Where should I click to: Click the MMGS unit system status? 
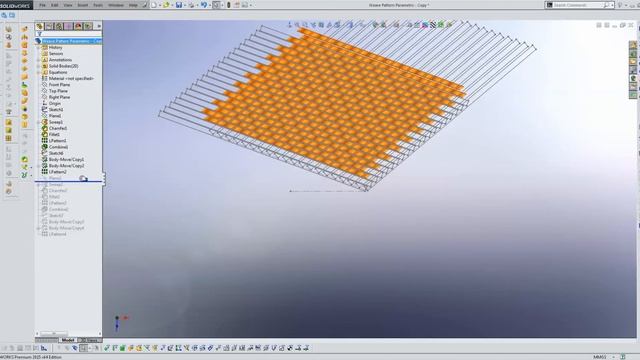point(600,357)
